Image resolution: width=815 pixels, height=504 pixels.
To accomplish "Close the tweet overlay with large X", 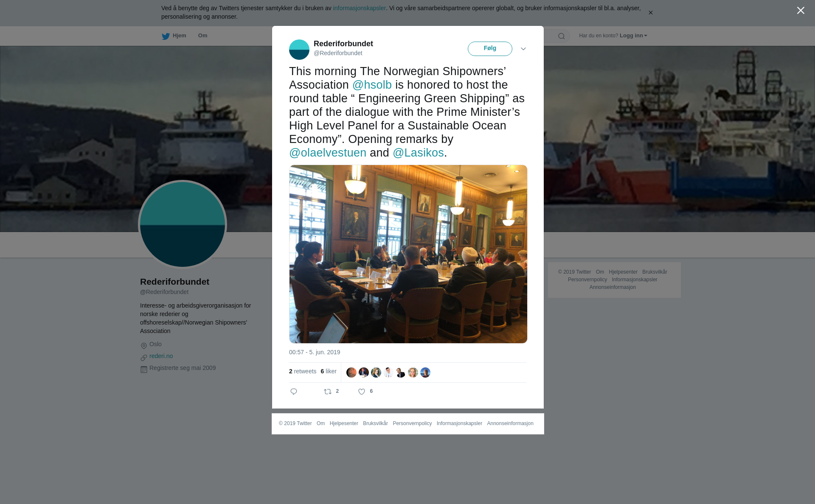I will click(801, 11).
